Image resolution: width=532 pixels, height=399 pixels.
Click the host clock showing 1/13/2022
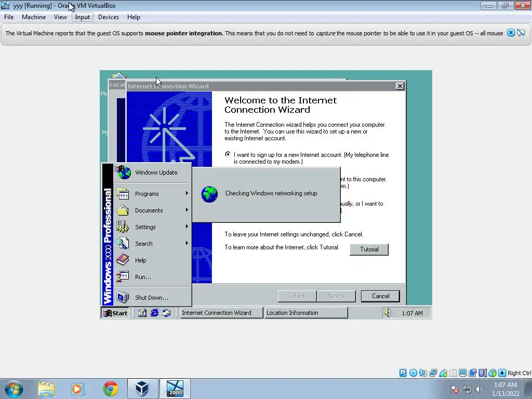505,389
